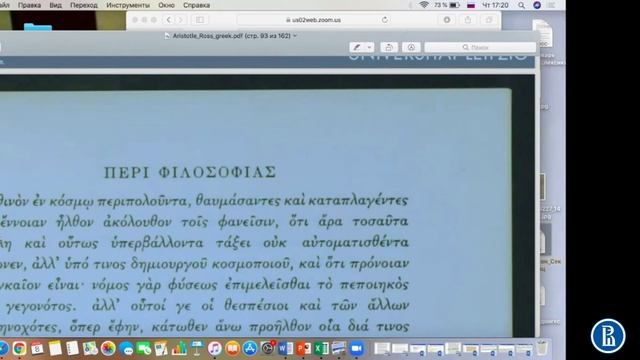Click the HSE logo in the corner
The height and width of the screenshot is (360, 640).
608,336
